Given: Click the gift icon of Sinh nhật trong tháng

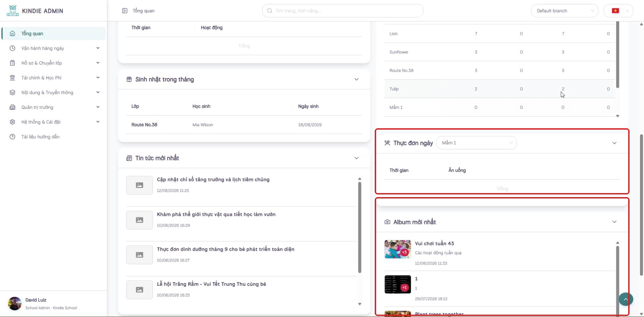Looking at the screenshot, I should coord(129,80).
